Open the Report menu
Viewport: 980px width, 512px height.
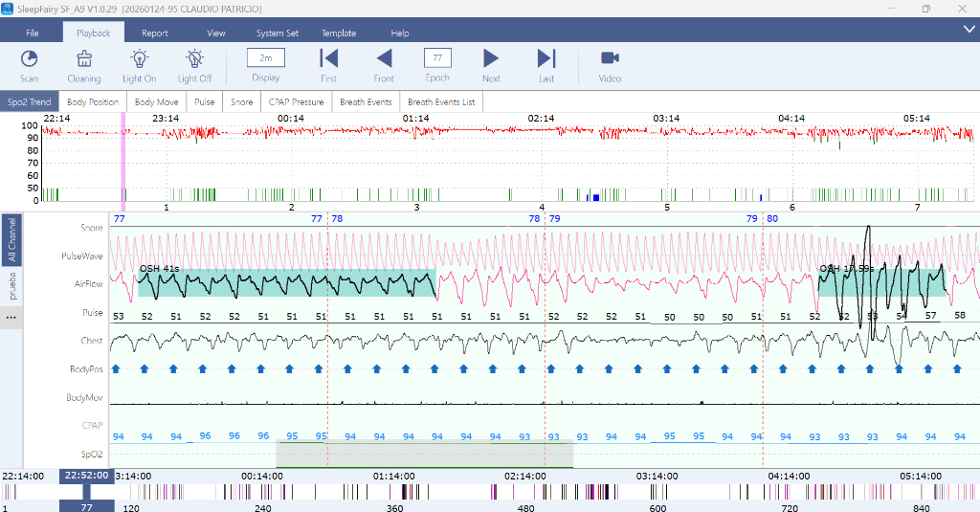point(155,33)
